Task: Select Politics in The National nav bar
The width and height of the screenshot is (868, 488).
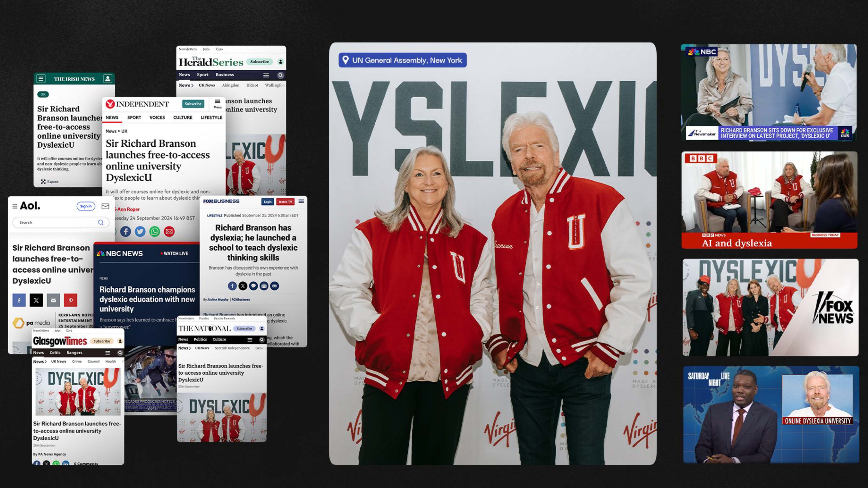Action: point(200,339)
